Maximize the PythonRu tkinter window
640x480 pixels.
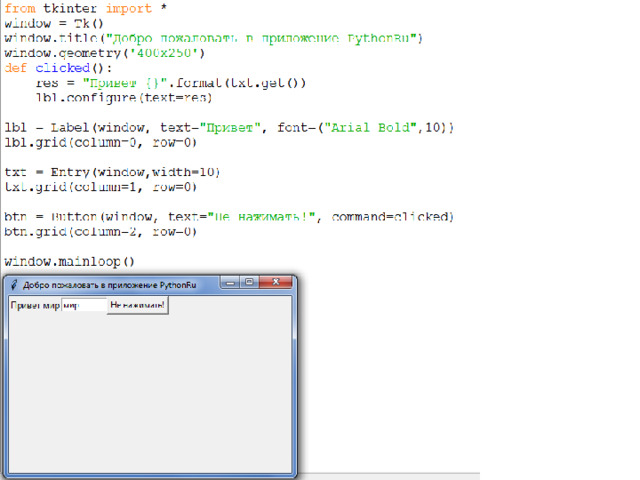[x=250, y=283]
